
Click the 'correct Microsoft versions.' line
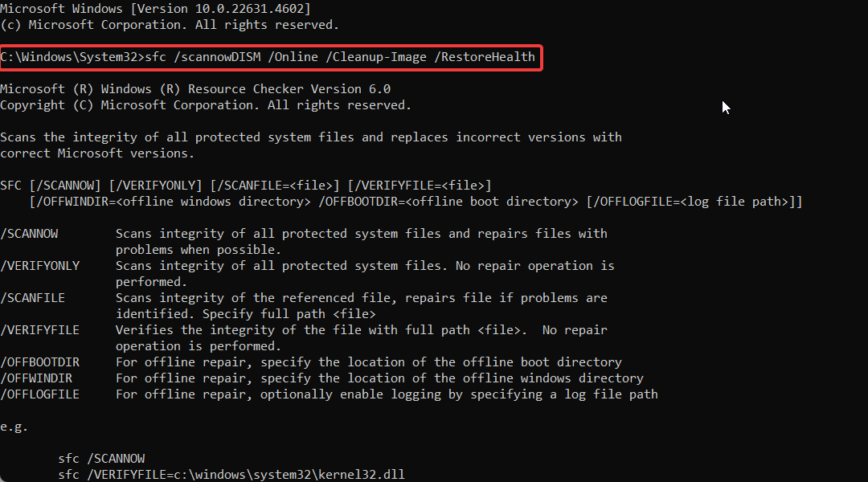pyautogui.click(x=97, y=153)
